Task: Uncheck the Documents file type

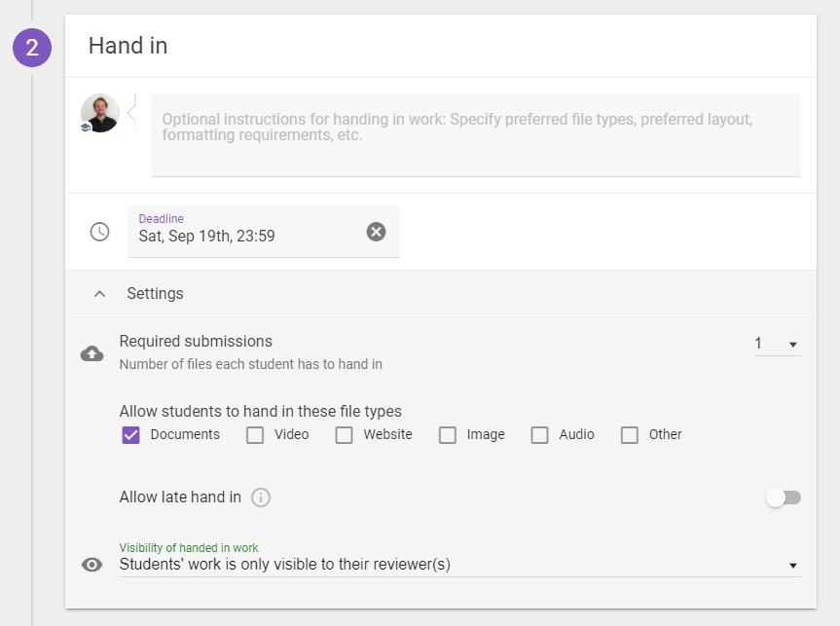Action: point(130,434)
